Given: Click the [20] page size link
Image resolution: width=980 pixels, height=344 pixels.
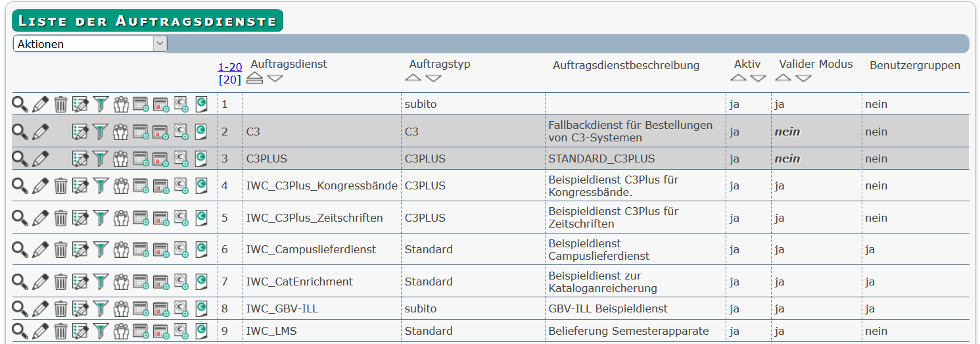Looking at the screenshot, I should tap(230, 80).
